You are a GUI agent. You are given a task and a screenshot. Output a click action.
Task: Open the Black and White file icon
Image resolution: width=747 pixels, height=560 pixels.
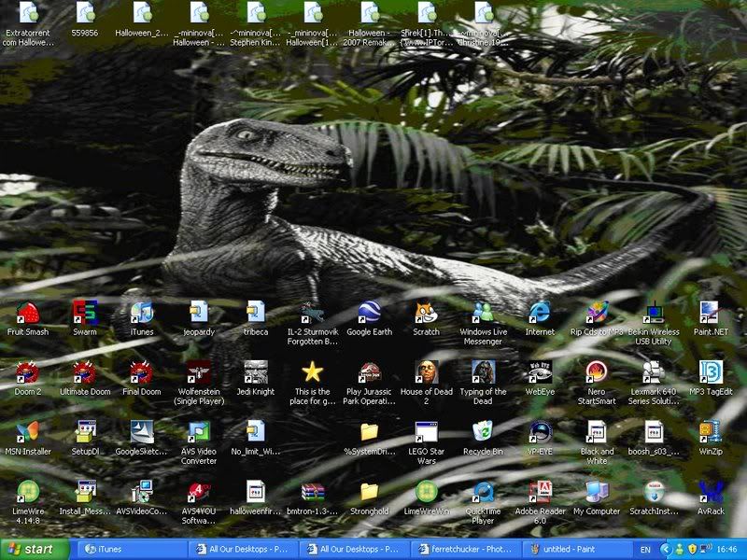(597, 432)
